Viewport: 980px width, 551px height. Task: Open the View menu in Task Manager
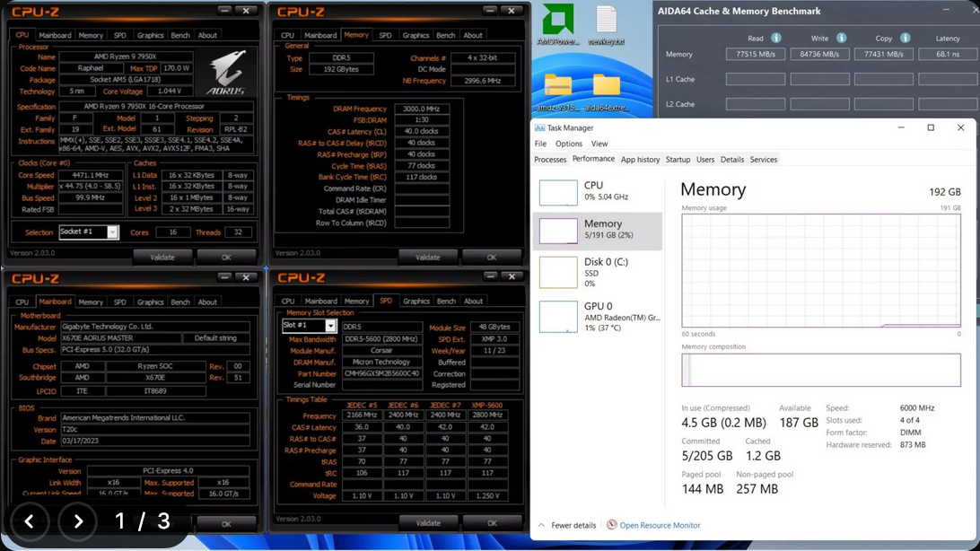click(599, 144)
